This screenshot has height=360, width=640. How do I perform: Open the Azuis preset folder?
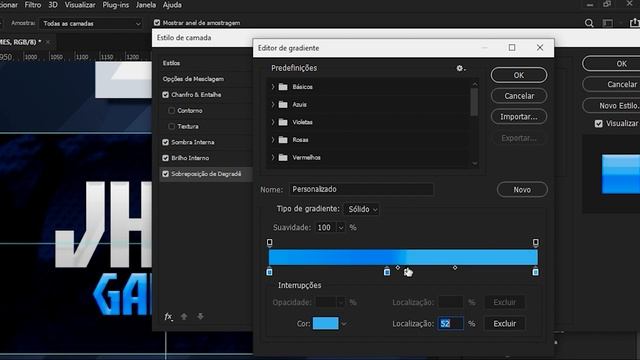click(299, 104)
